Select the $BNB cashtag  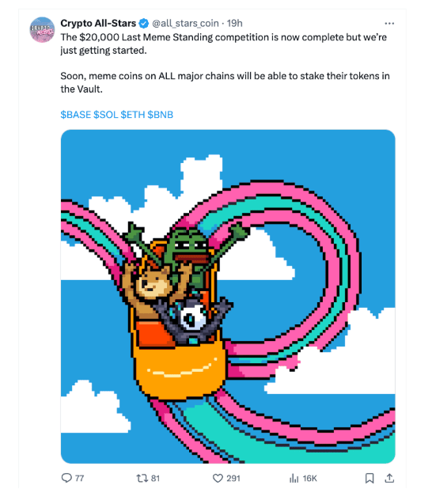(x=161, y=115)
